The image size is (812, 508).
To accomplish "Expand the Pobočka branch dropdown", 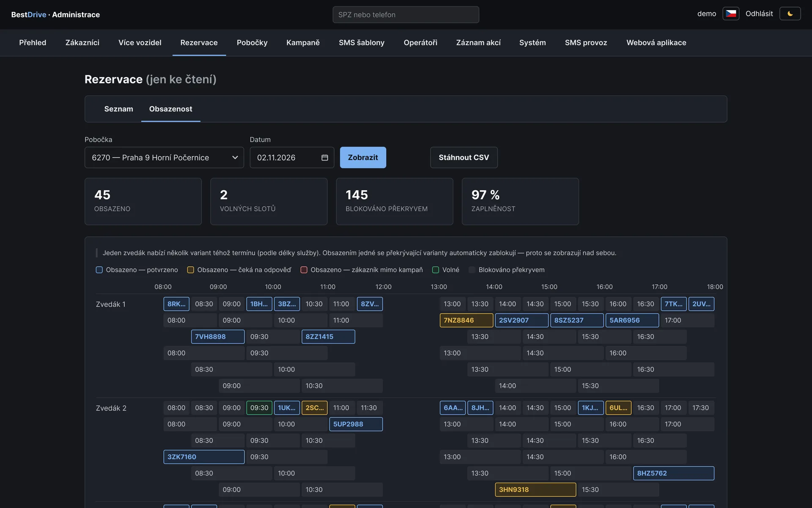I will 164,157.
